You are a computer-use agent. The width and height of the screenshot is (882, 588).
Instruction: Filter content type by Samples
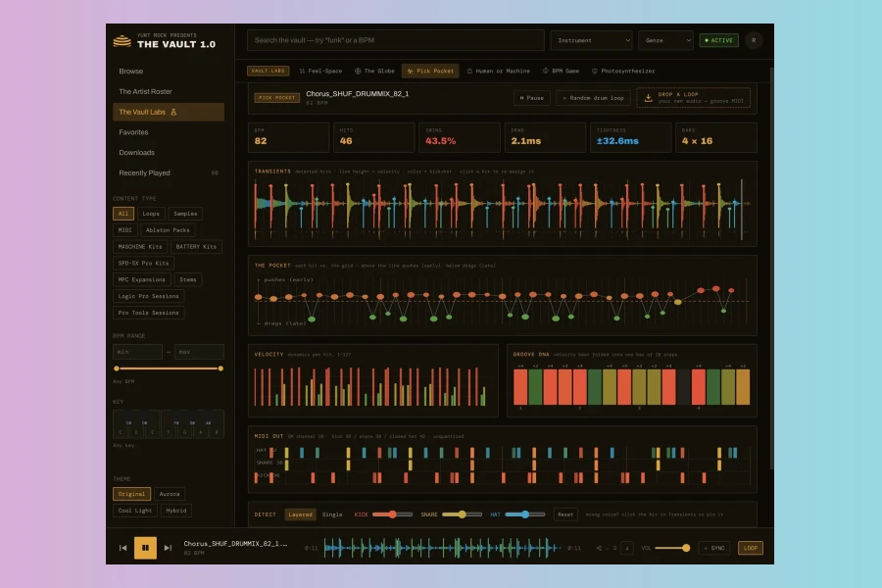(x=185, y=214)
